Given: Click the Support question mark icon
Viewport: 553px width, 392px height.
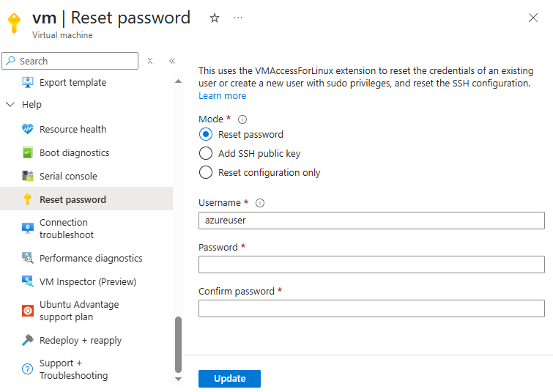Looking at the screenshot, I should (x=28, y=369).
